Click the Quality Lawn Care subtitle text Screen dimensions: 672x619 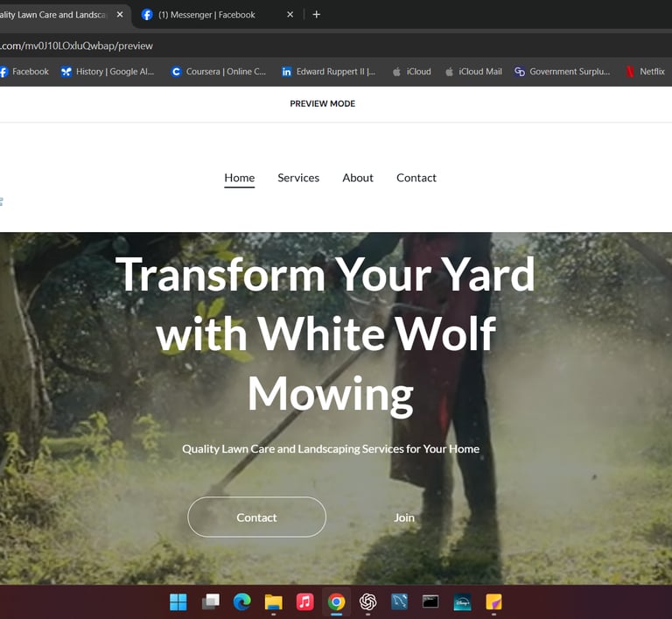click(x=331, y=449)
